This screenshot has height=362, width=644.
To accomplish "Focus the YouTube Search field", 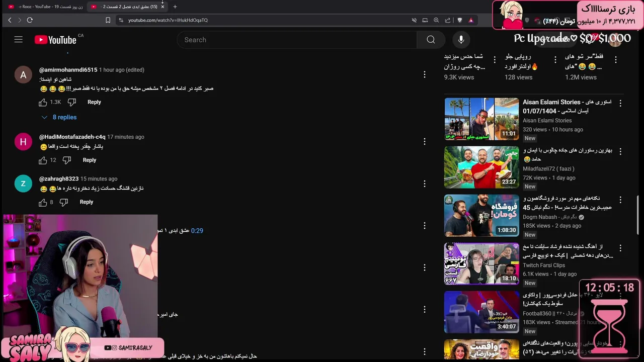I will click(x=297, y=40).
